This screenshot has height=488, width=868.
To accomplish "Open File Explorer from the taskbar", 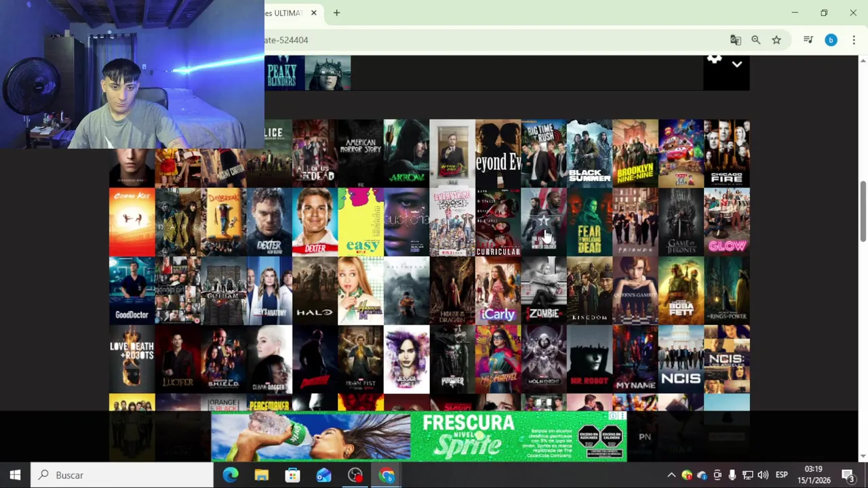I will click(x=261, y=475).
